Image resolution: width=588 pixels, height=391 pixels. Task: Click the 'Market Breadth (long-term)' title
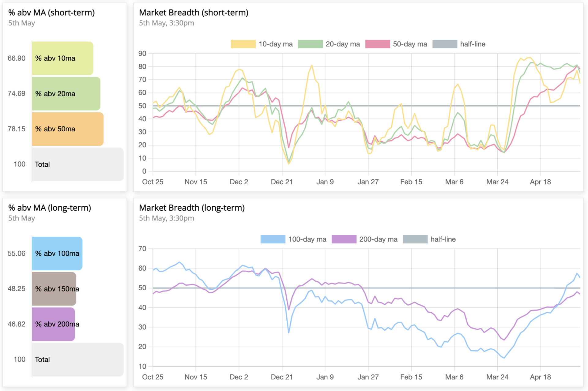192,208
